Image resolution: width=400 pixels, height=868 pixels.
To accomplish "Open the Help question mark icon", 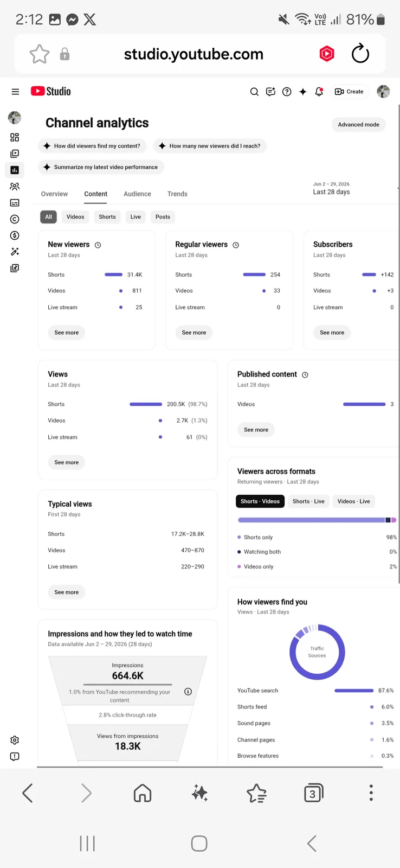I will [287, 92].
